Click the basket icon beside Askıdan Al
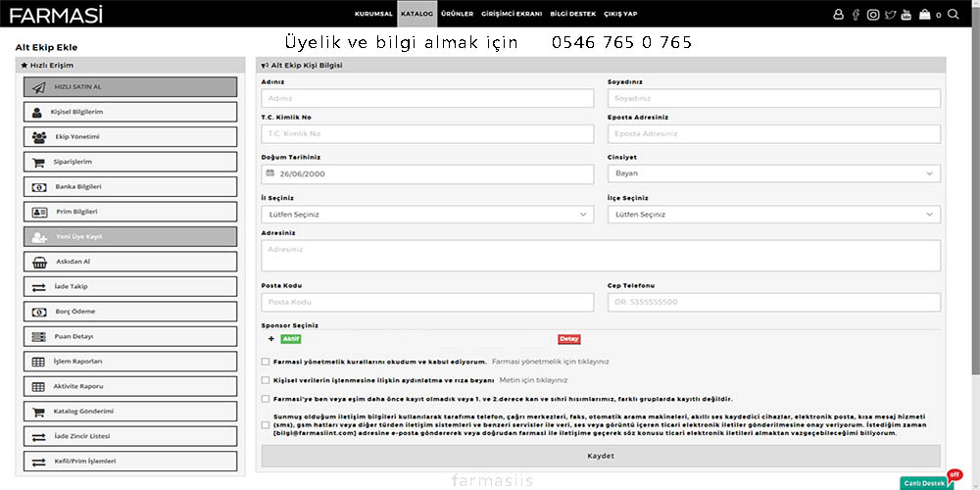This screenshot has width=980, height=490. point(39,262)
